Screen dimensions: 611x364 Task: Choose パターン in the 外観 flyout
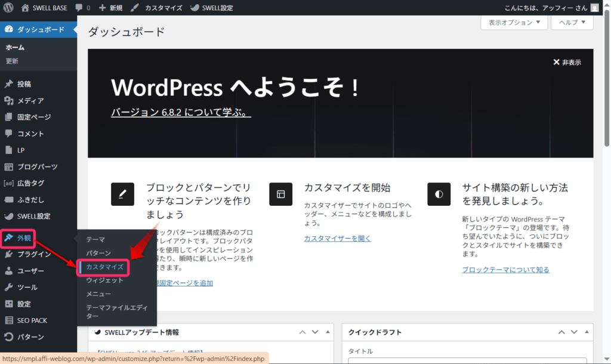98,253
